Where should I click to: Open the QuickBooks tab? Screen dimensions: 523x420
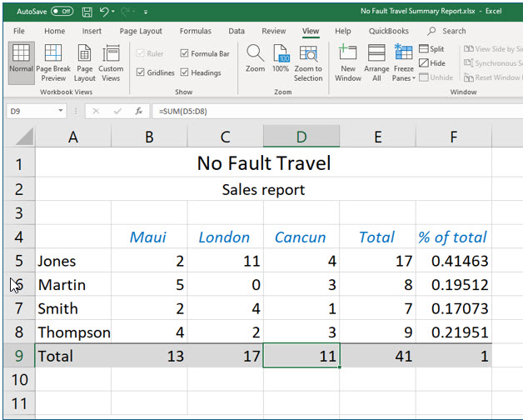(389, 31)
